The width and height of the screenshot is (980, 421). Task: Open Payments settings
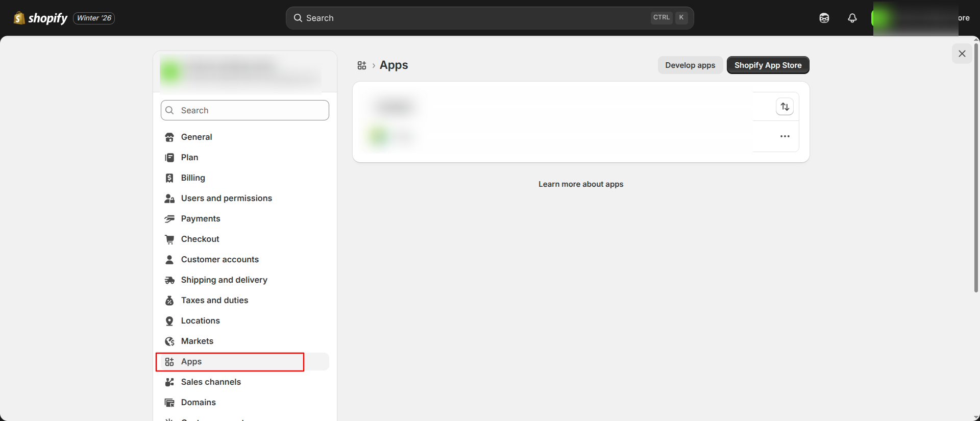click(201, 218)
